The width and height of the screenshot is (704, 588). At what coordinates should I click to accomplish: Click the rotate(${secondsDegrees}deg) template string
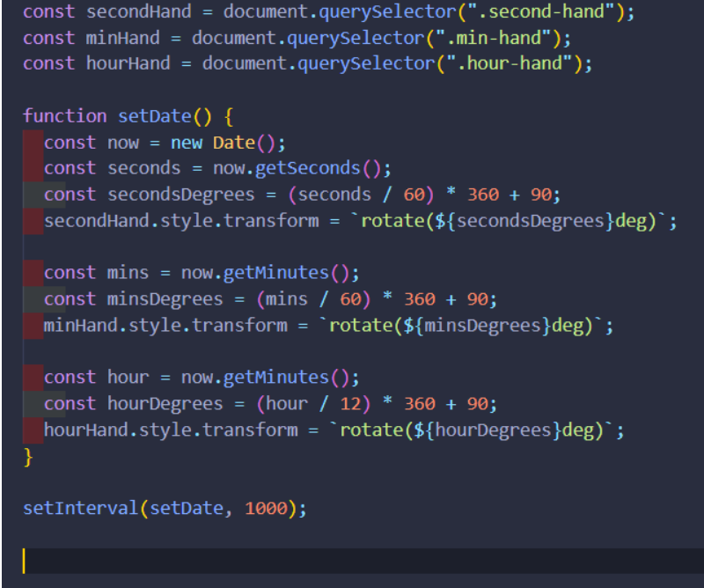click(509, 221)
